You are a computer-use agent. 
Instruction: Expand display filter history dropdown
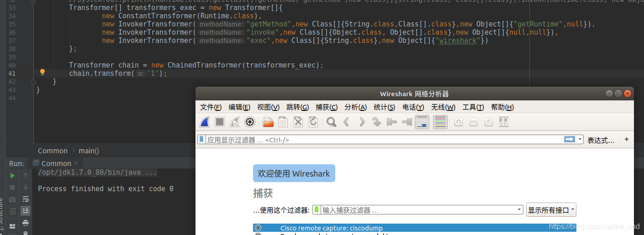[x=580, y=140]
